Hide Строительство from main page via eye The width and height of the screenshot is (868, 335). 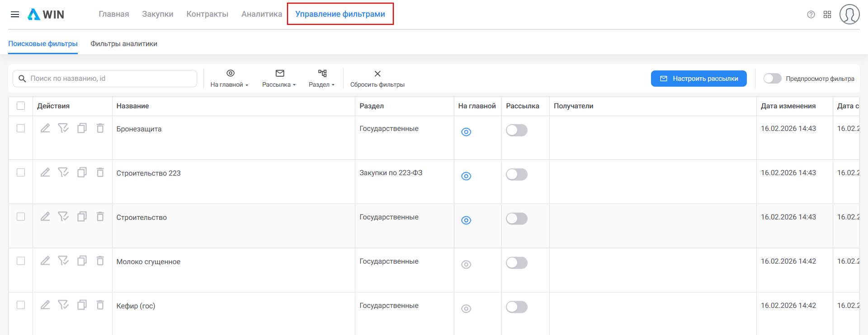pos(466,220)
